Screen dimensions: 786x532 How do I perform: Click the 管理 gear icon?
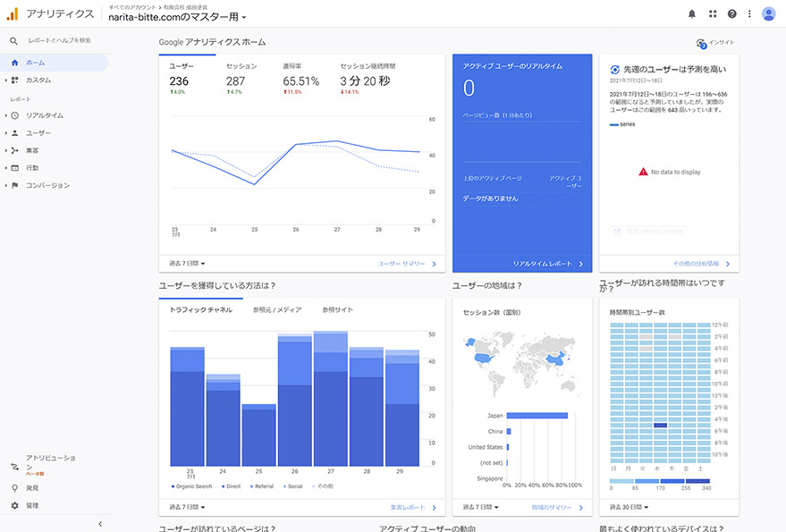point(14,505)
